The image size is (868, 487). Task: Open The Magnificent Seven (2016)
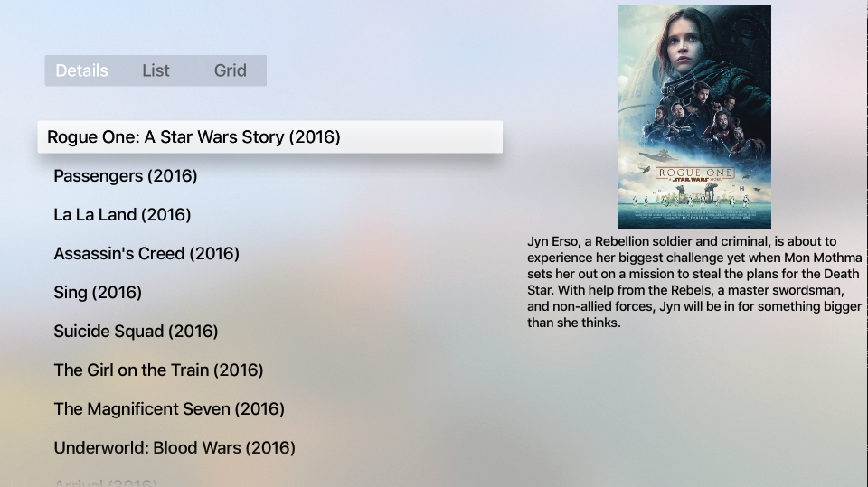pyautogui.click(x=169, y=409)
